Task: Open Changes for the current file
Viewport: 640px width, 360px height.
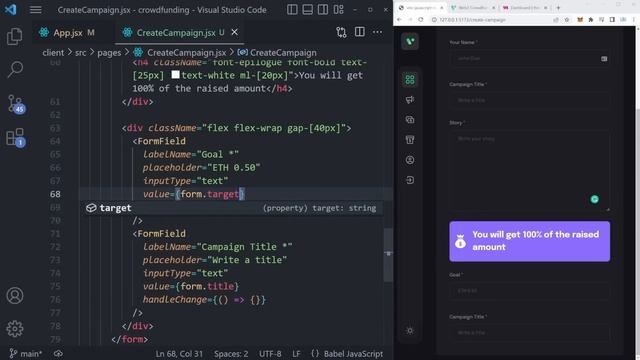Action: coord(341,32)
